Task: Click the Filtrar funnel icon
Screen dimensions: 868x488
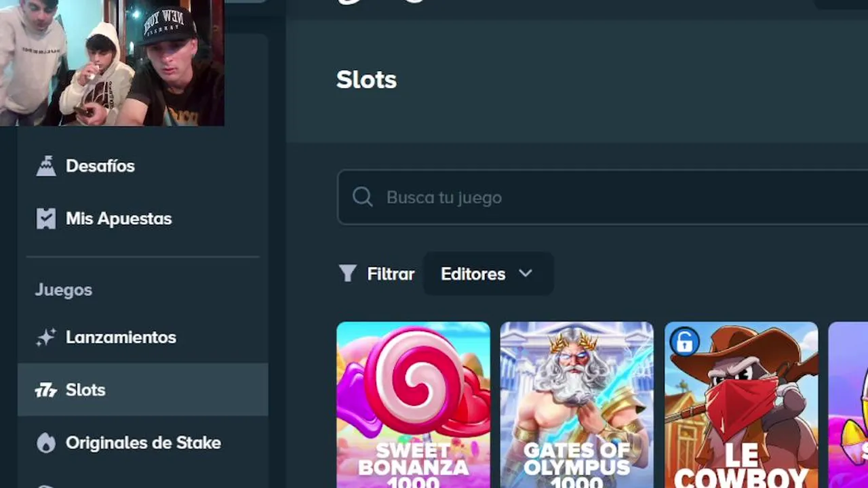Action: [347, 274]
